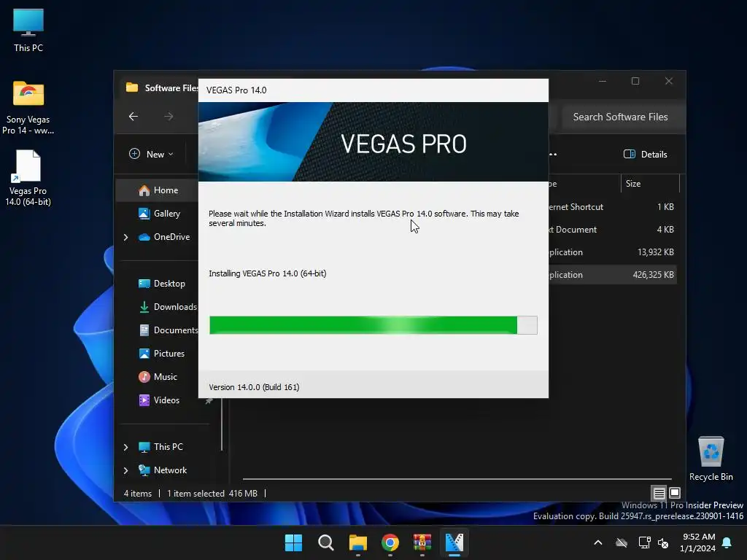747x560 pixels.
Task: Select the 426,325 KB Application row
Action: coord(613,275)
